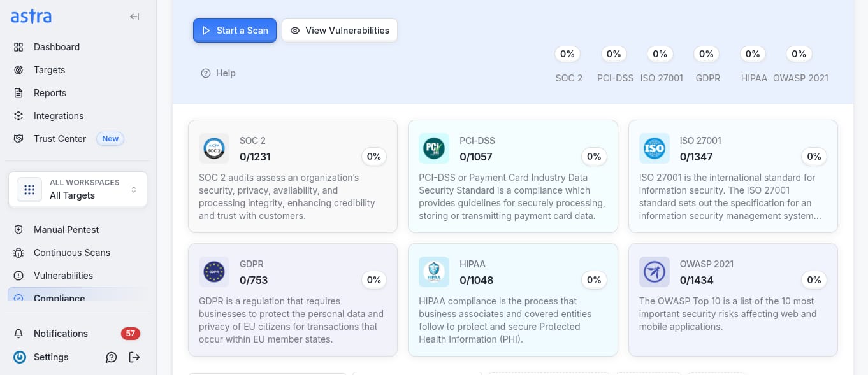Click the Start a Scan button

tap(235, 31)
